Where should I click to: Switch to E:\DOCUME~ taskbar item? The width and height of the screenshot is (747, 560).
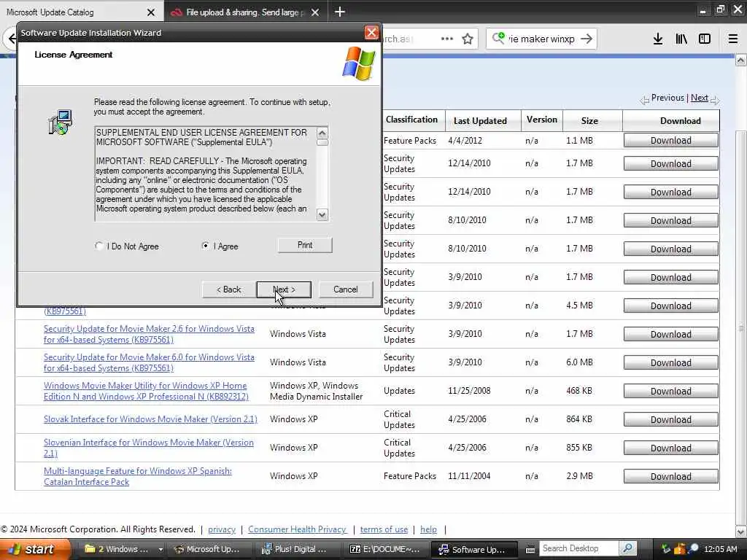(x=385, y=549)
